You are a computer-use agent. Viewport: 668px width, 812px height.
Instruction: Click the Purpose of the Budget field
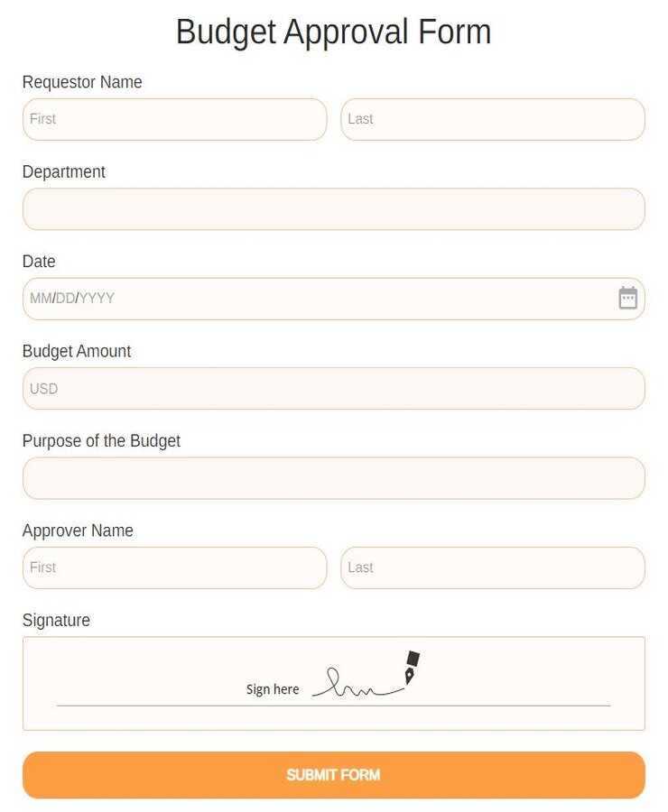334,477
